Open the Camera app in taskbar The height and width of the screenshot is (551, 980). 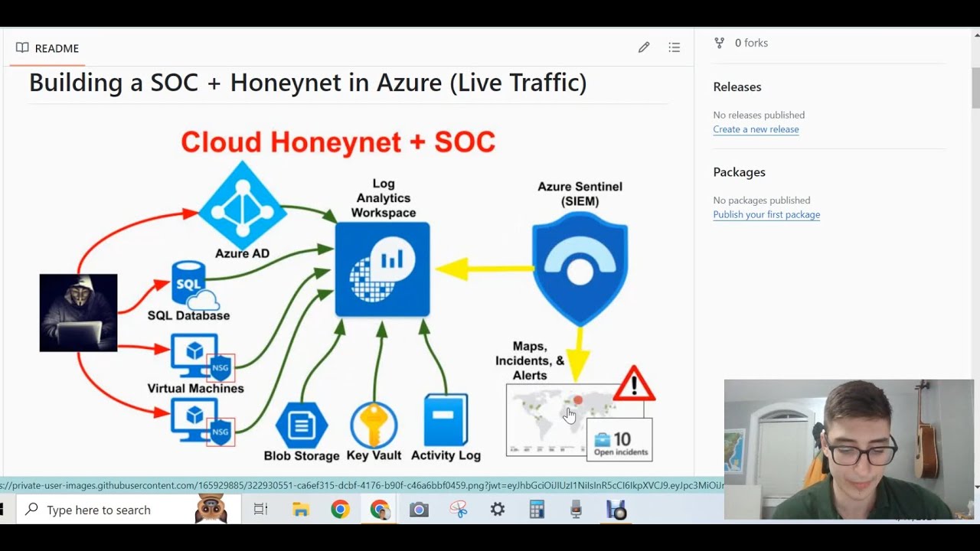pyautogui.click(x=419, y=510)
